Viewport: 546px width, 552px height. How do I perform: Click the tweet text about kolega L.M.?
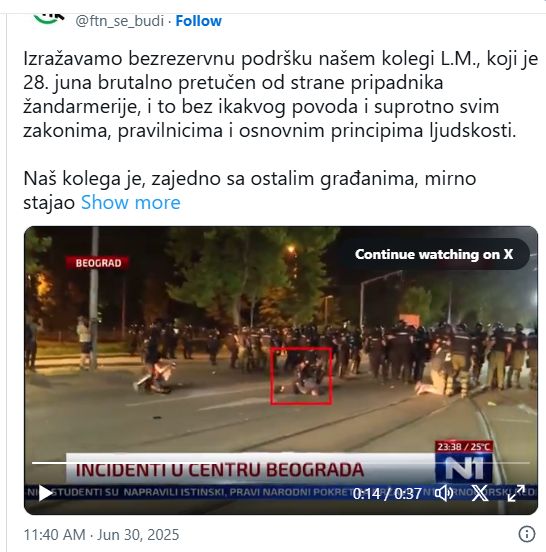(x=281, y=94)
